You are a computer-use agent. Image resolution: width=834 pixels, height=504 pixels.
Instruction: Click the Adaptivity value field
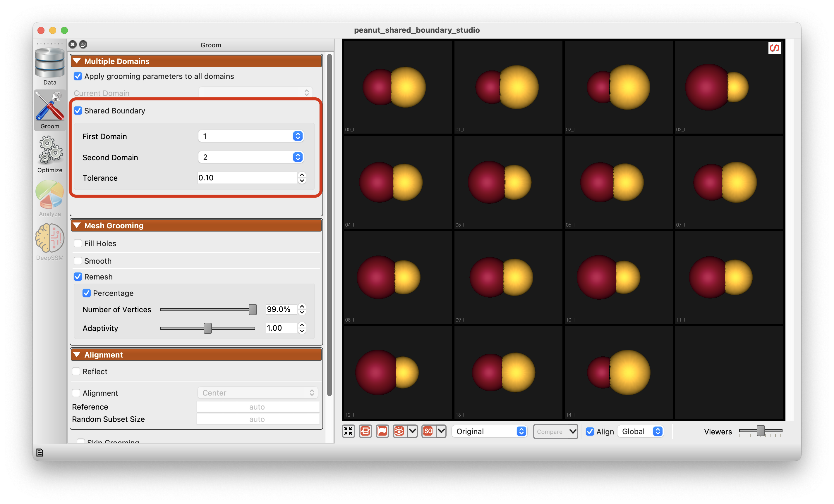coord(281,327)
